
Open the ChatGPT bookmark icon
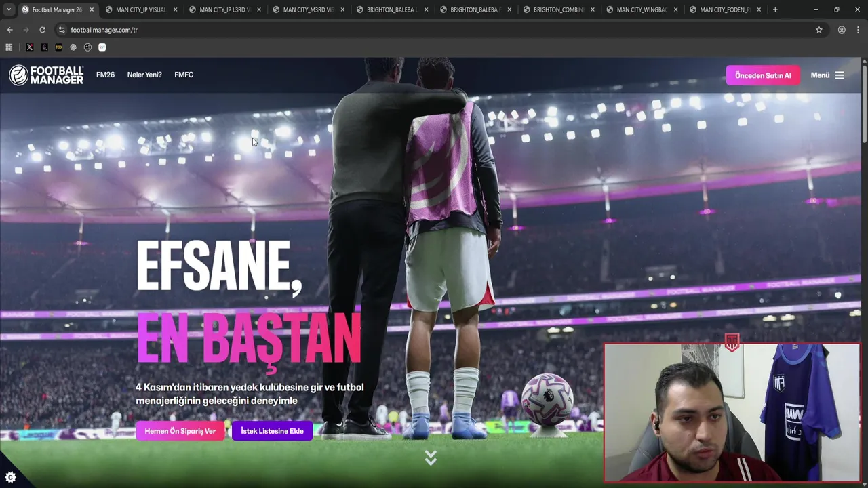coord(73,47)
